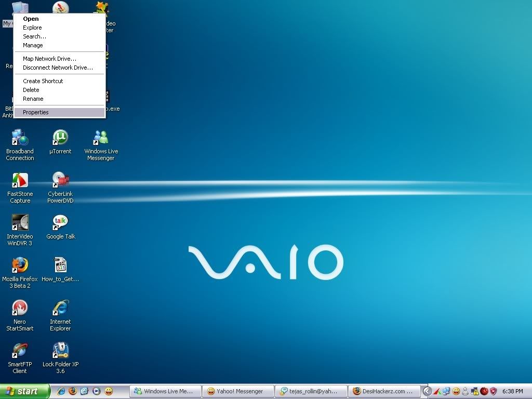Click the red security shield tray icon
The height and width of the screenshot is (399, 532).
494,391
